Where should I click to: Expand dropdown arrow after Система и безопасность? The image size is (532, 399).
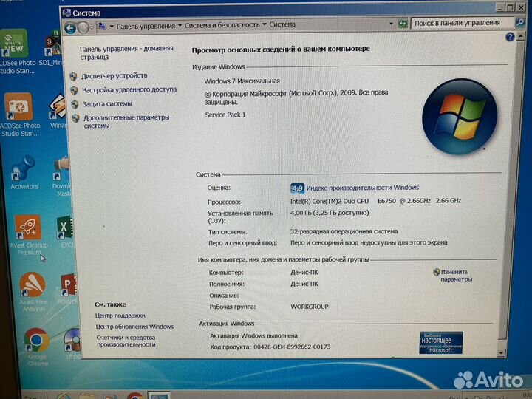click(x=265, y=24)
